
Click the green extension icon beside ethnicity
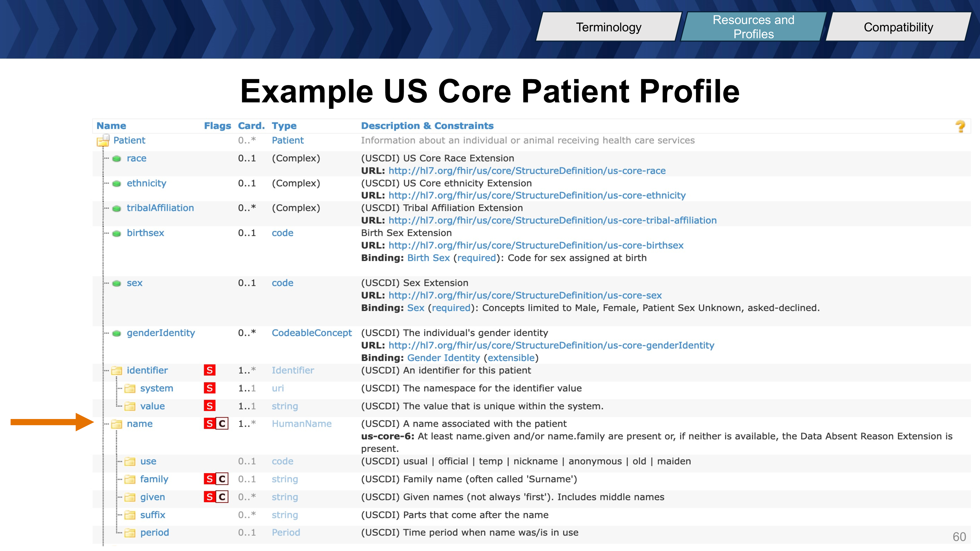(117, 184)
